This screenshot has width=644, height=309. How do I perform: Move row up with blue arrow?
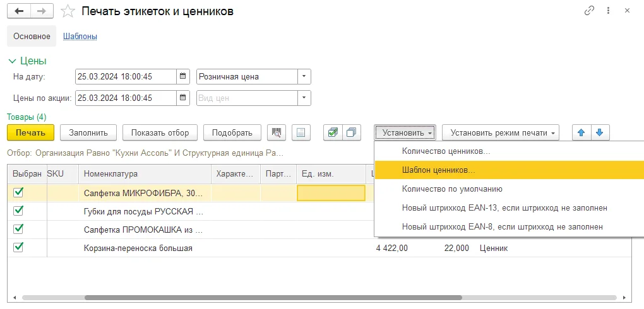coord(581,132)
